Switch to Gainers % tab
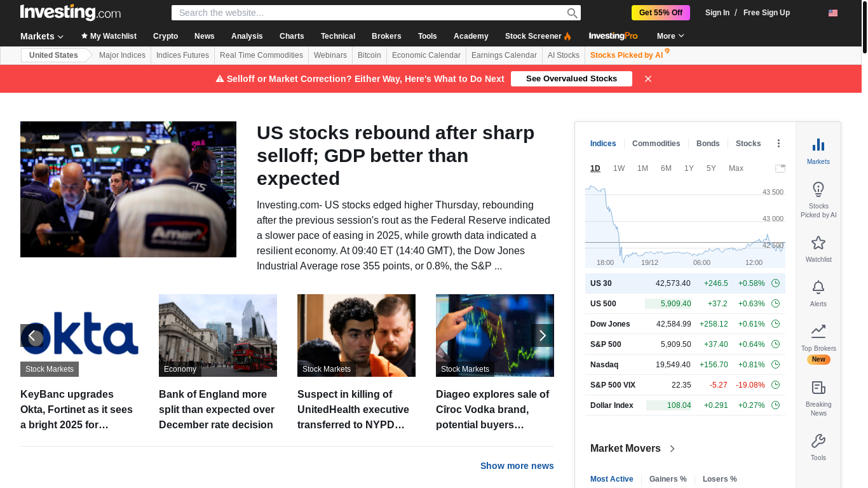 click(668, 479)
